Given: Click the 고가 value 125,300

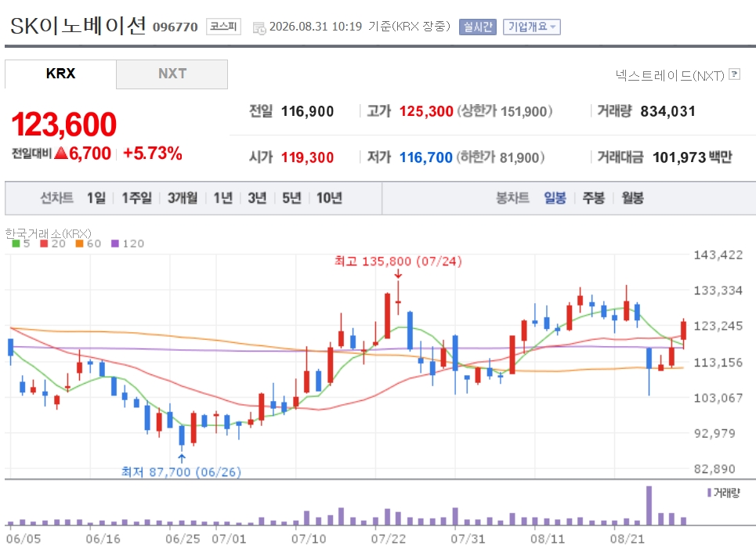Looking at the screenshot, I should click(426, 112).
